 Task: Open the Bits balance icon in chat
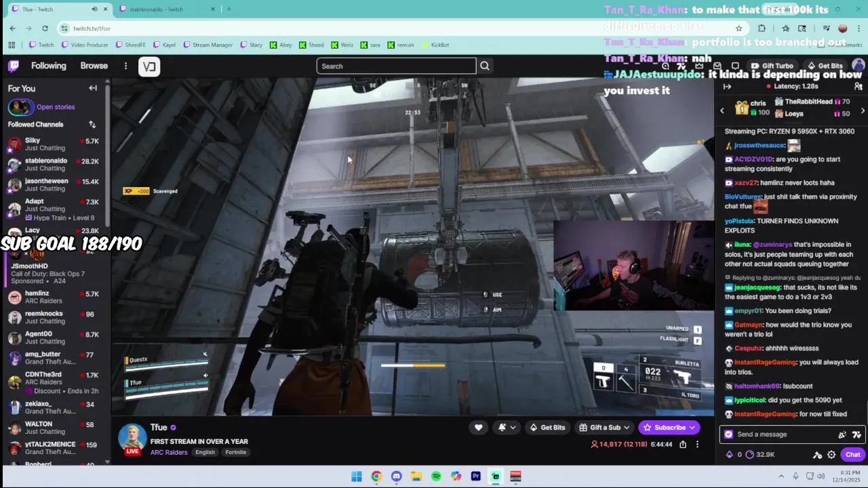(x=730, y=455)
